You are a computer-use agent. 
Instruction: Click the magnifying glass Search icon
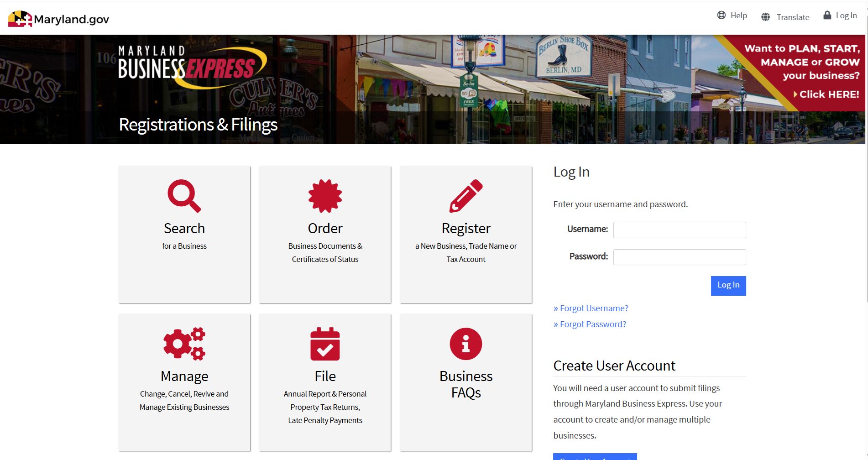pyautogui.click(x=184, y=196)
